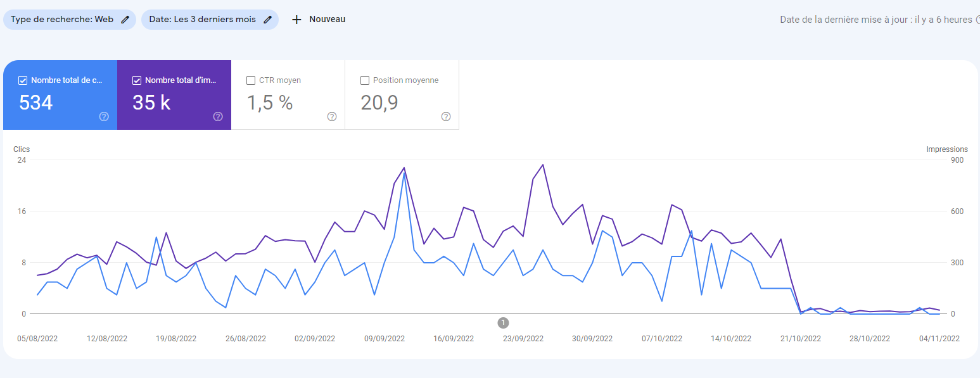Click the clicks peak around 09/09/2022

[404, 172]
